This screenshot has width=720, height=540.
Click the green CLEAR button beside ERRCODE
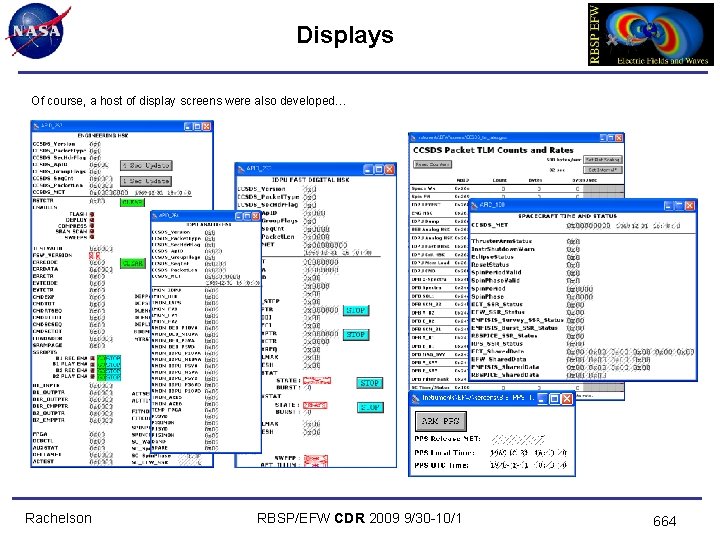pyautogui.click(x=132, y=263)
